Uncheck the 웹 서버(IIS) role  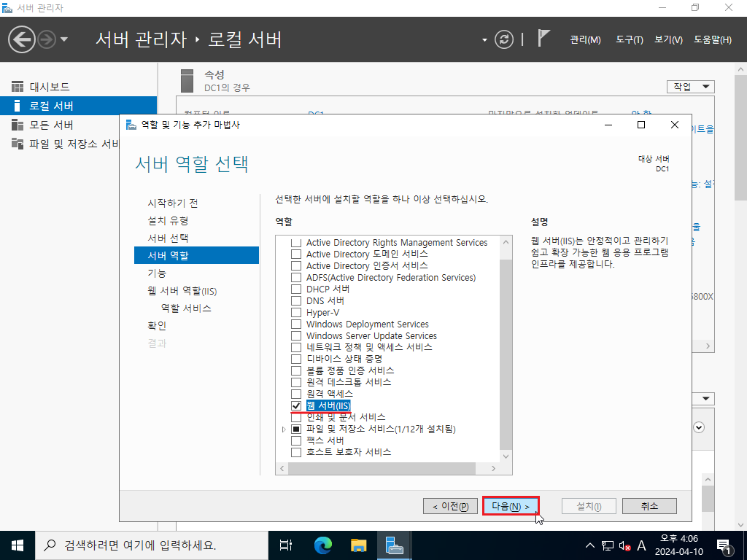pos(296,405)
